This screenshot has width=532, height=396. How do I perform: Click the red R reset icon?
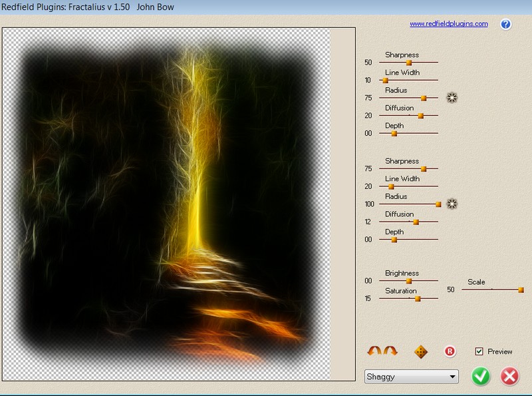[x=450, y=351]
